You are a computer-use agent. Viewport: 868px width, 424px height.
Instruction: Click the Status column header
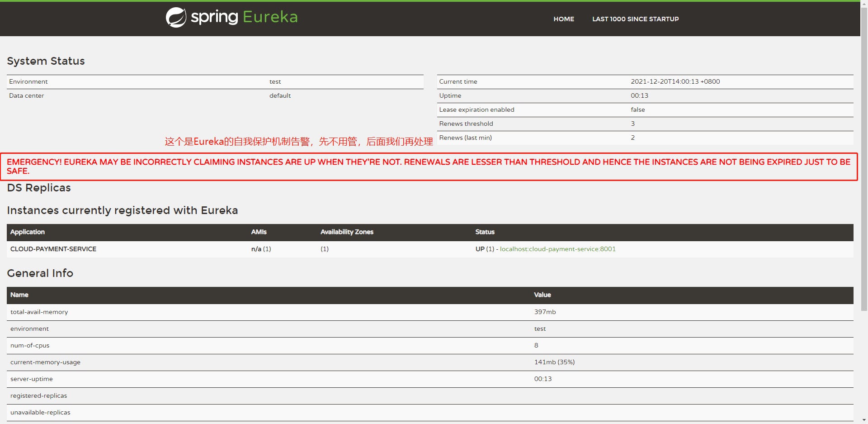pos(485,232)
